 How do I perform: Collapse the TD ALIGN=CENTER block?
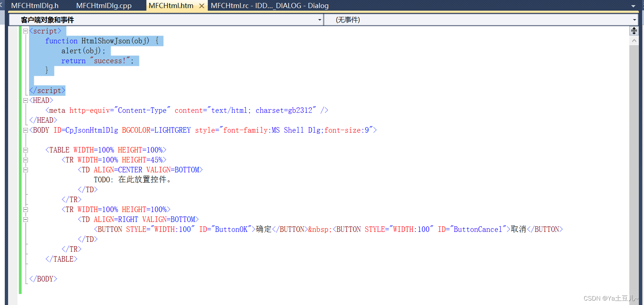pyautogui.click(x=25, y=170)
